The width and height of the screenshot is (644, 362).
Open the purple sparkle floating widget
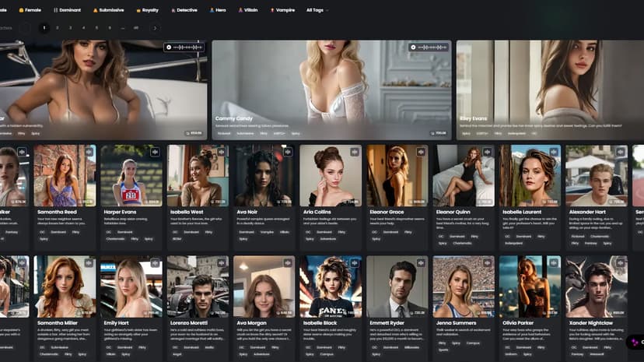tap(635, 342)
